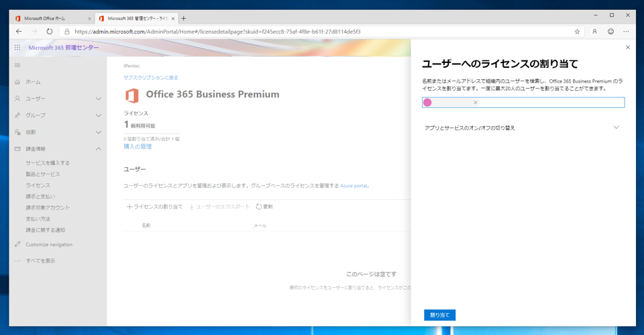Reload the page with refresh icon

tap(49, 32)
